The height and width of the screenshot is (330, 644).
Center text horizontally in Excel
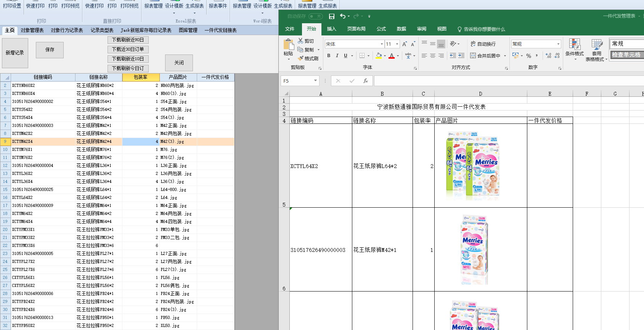pos(433,56)
